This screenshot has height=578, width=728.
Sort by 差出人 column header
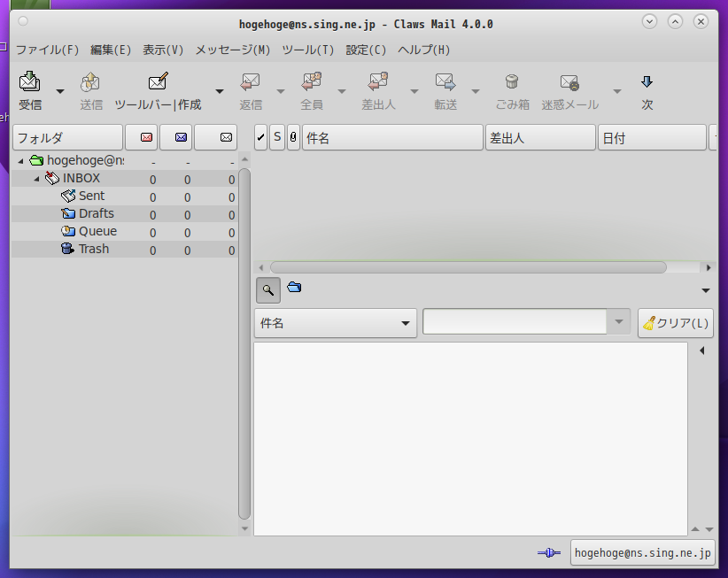pyautogui.click(x=540, y=137)
